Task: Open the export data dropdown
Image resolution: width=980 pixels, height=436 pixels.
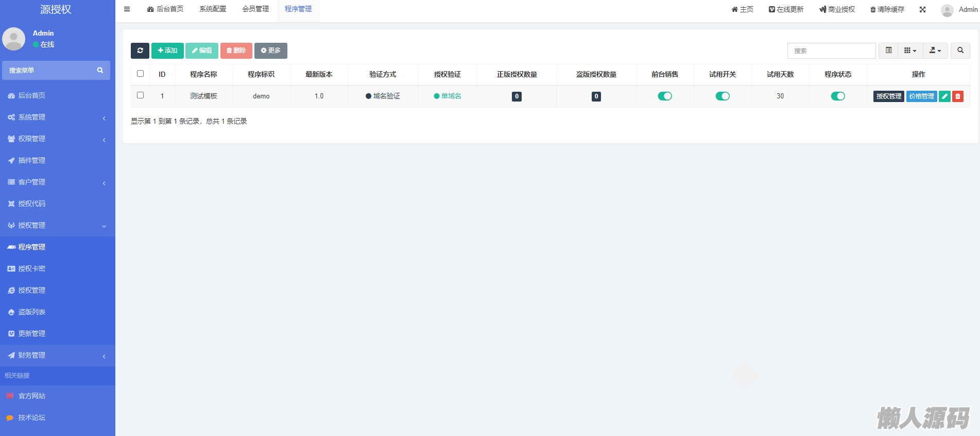Action: (935, 51)
